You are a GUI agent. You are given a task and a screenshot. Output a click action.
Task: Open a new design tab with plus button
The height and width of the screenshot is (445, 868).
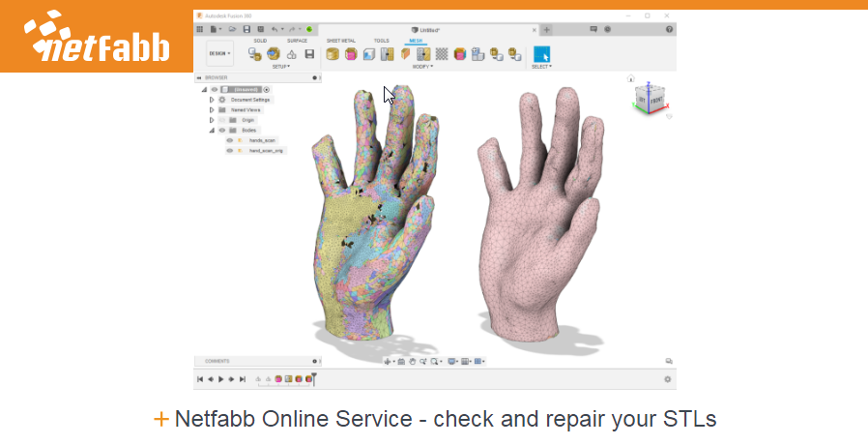pyautogui.click(x=546, y=30)
